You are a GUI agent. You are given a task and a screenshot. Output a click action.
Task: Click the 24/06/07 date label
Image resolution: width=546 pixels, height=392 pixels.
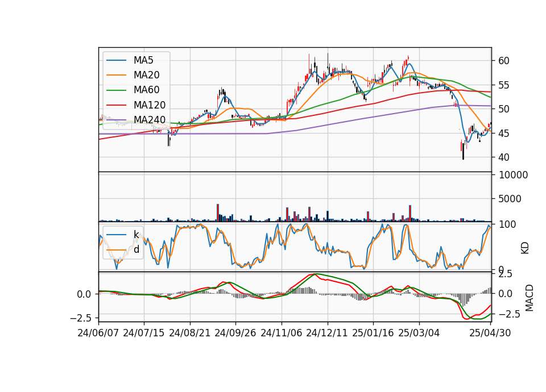coord(98,333)
